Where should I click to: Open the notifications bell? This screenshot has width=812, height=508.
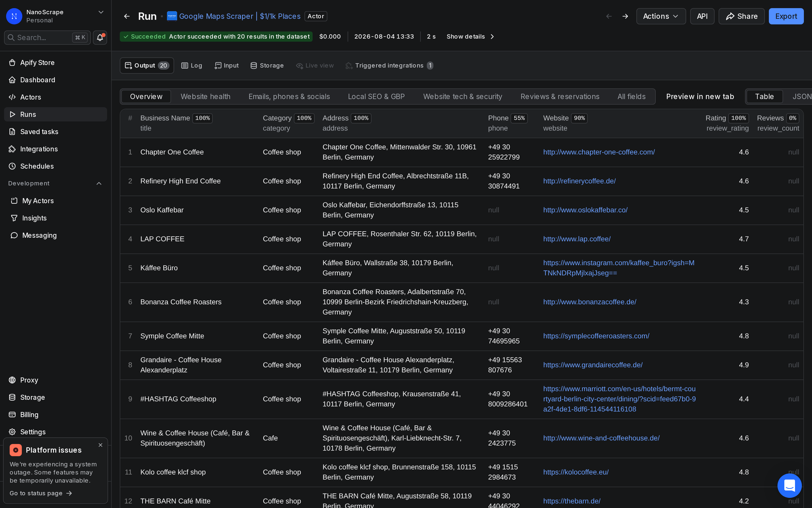[100, 38]
